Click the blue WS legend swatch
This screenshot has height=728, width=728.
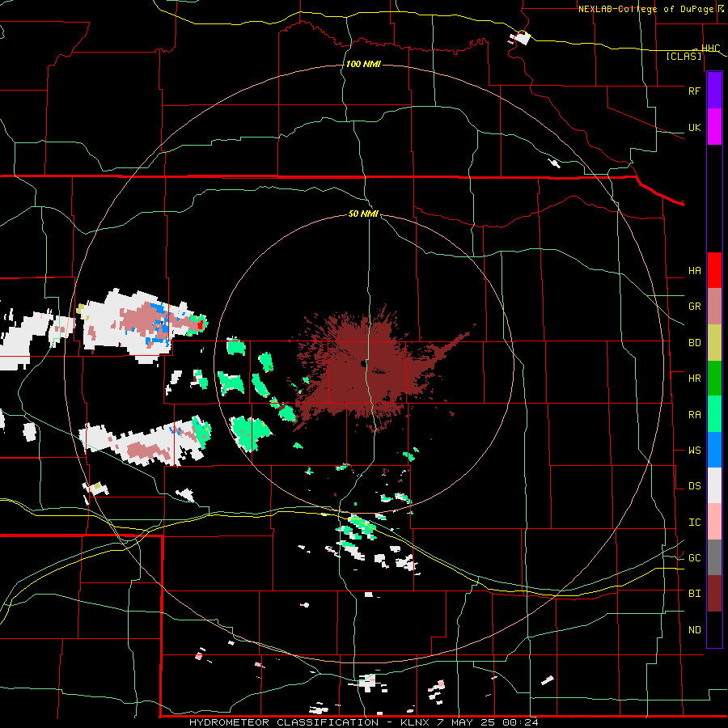(x=714, y=450)
